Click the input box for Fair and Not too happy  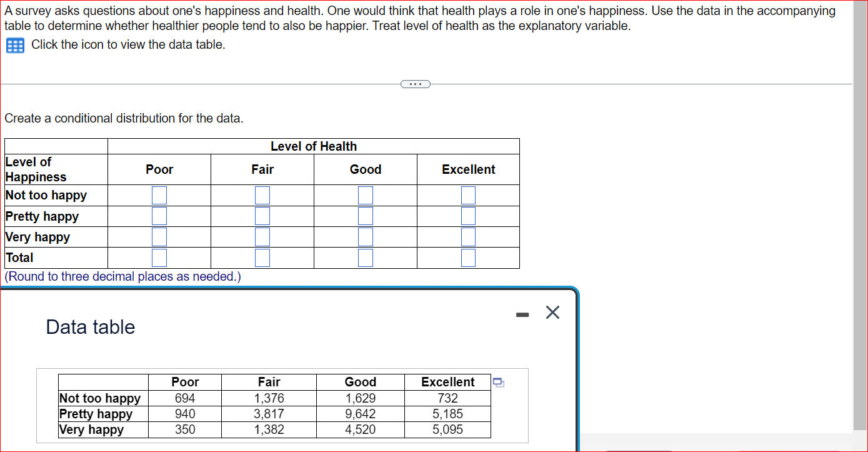pos(262,195)
